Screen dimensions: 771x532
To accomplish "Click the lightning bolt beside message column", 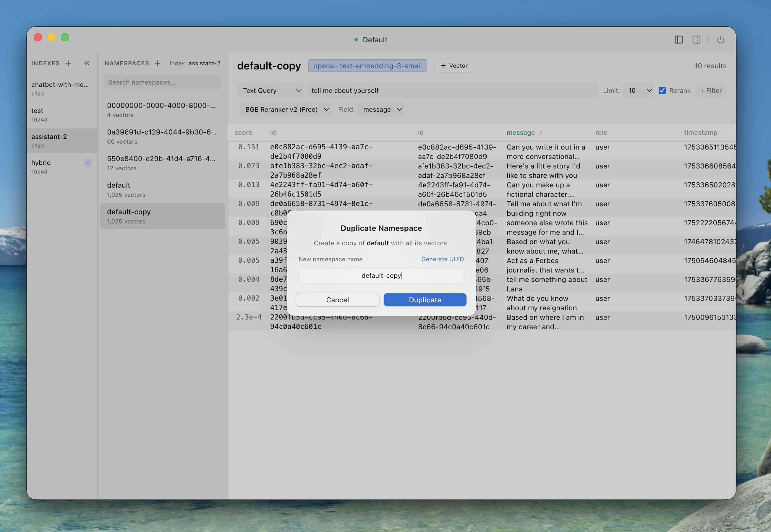I will pyautogui.click(x=541, y=133).
